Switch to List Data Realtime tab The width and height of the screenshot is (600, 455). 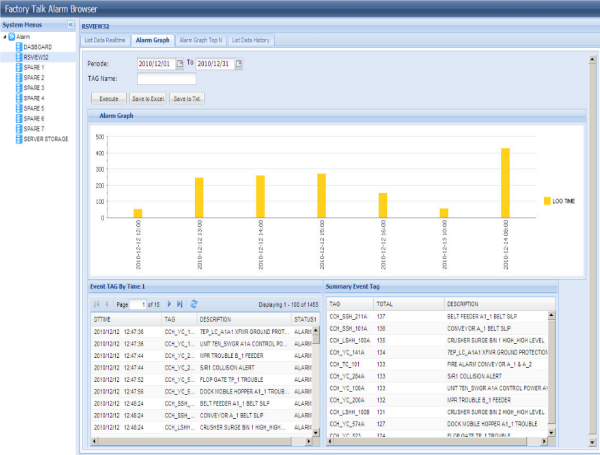105,40
